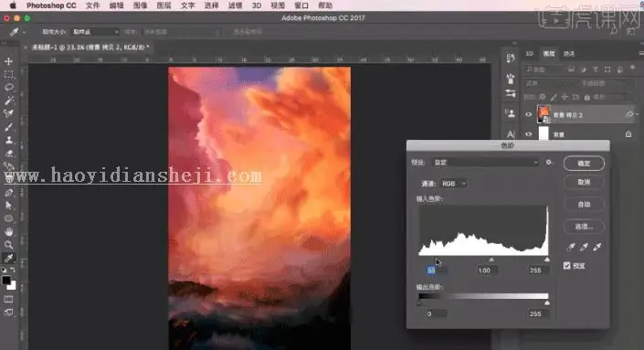Open the 取样大小 sample size dropdown
The height and width of the screenshot is (350, 644).
(95, 32)
